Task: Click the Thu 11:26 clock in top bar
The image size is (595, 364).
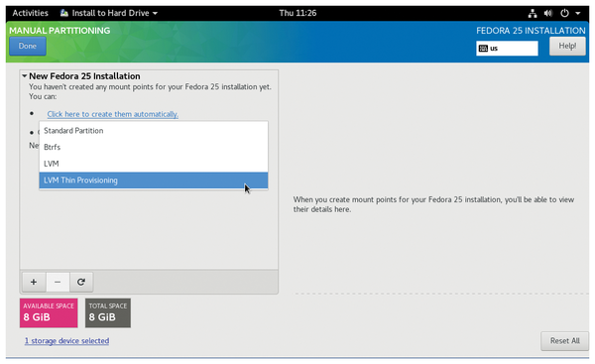Action: coord(297,13)
